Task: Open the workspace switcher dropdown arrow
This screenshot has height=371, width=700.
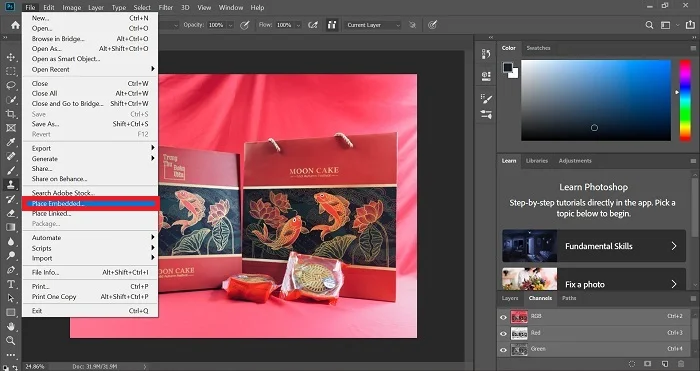Action: [x=678, y=25]
